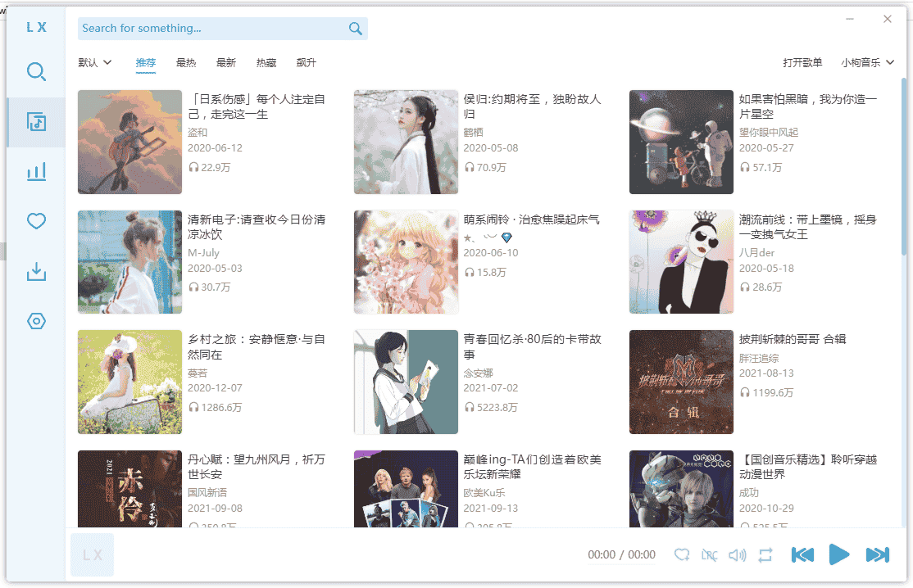This screenshot has width=913, height=588.
Task: Open the 侯归:约期将至 playlist cover
Action: 406,142
